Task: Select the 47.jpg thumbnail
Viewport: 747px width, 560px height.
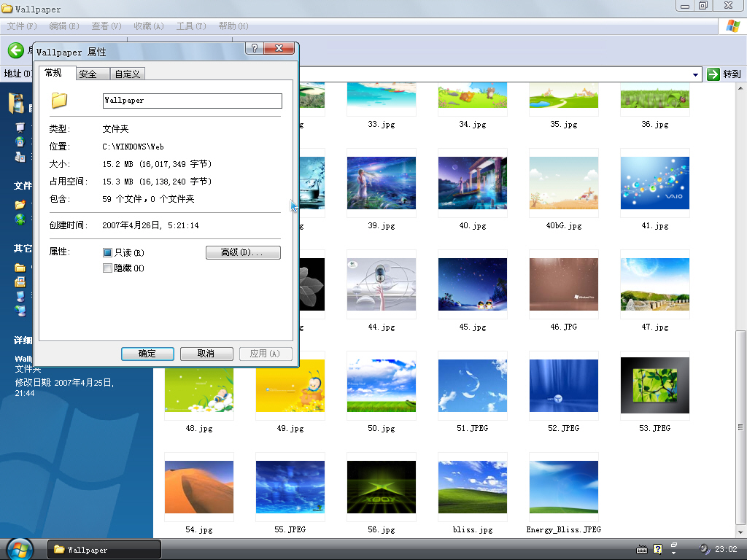Action: coord(655,284)
